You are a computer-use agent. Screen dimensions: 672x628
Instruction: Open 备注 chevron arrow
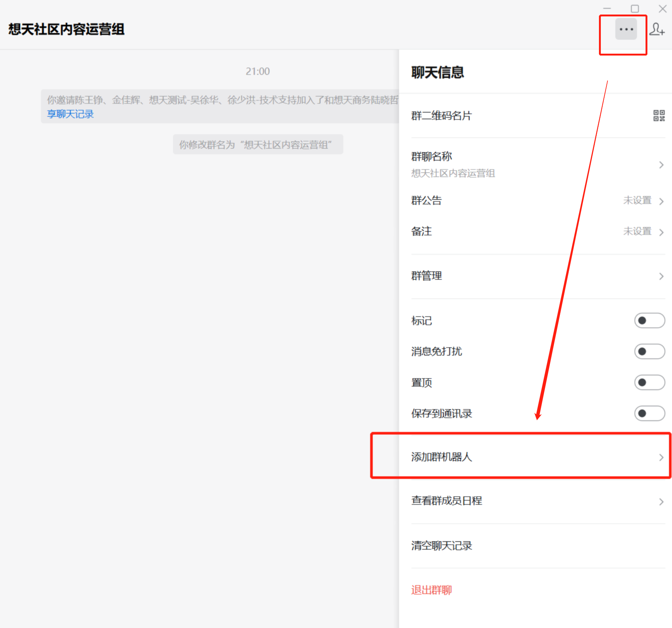click(661, 232)
